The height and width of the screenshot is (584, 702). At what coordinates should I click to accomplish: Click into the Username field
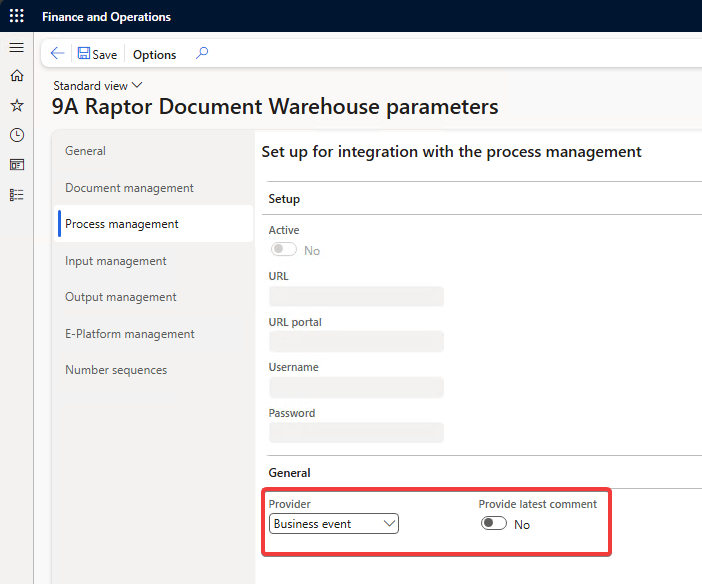(x=356, y=387)
